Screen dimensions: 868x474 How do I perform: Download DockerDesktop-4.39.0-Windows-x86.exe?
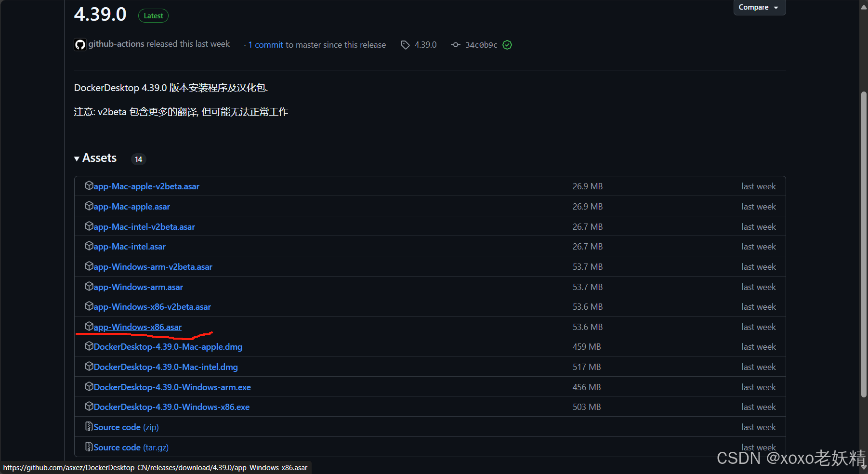tap(171, 407)
